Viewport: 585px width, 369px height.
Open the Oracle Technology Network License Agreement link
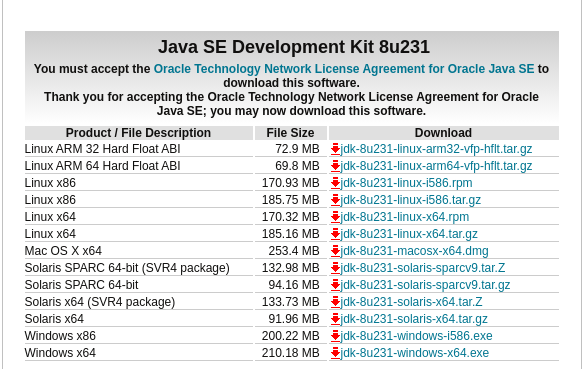coord(344,69)
